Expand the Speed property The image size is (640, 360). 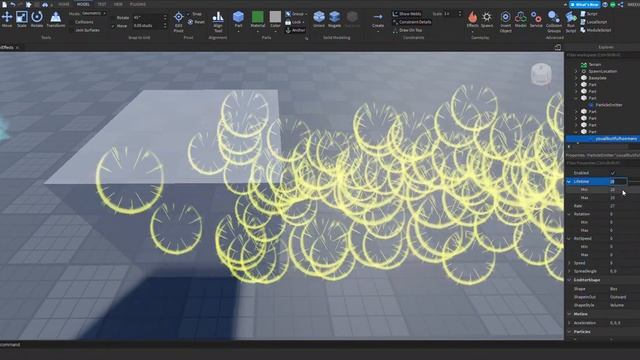[569, 263]
